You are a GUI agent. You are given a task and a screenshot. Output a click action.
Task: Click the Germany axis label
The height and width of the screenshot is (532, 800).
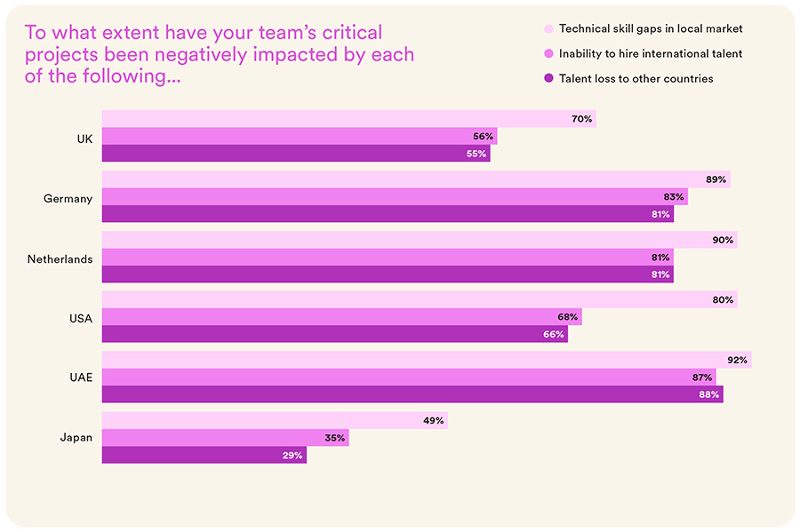click(68, 198)
